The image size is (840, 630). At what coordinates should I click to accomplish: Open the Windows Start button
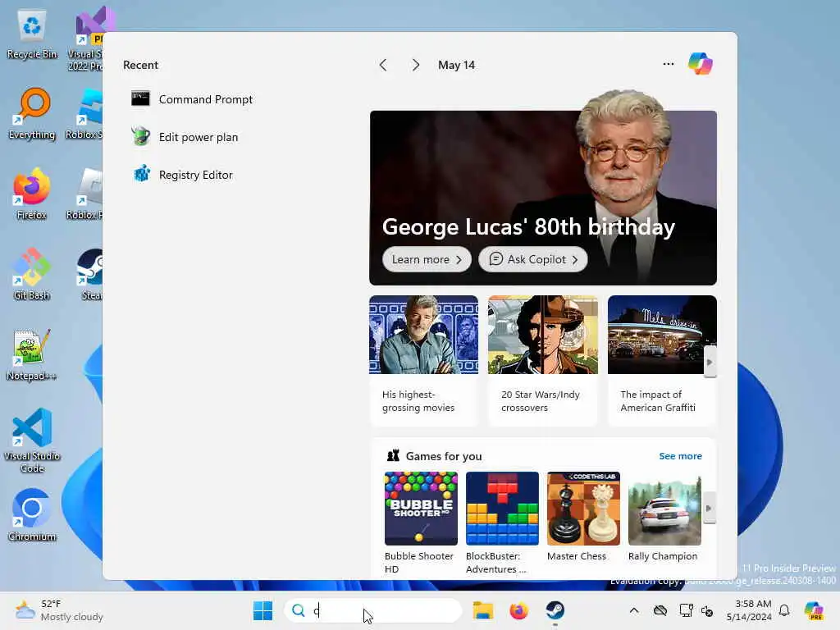point(262,610)
